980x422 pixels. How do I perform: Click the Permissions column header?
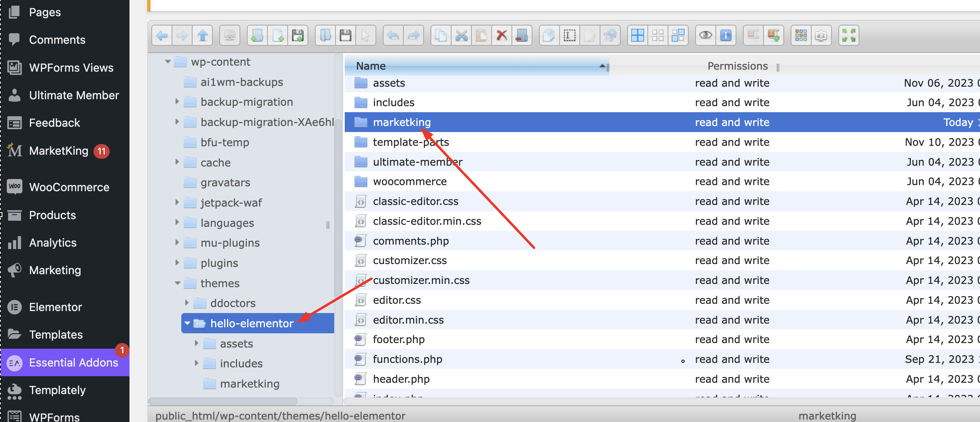[x=737, y=66]
